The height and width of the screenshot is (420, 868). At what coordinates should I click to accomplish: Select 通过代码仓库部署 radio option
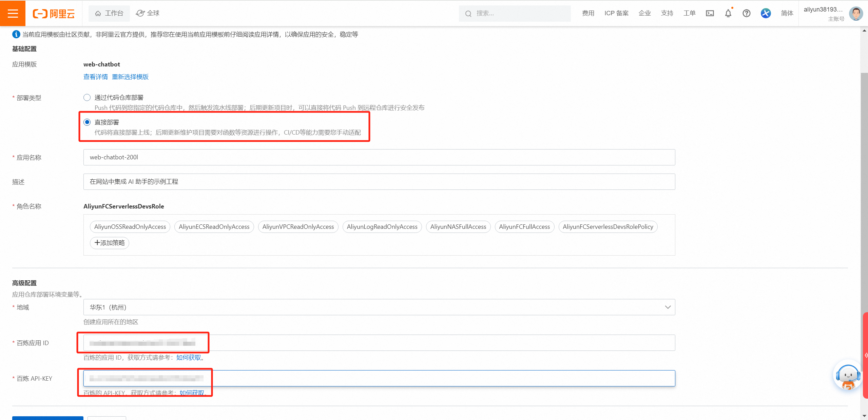pyautogui.click(x=87, y=98)
